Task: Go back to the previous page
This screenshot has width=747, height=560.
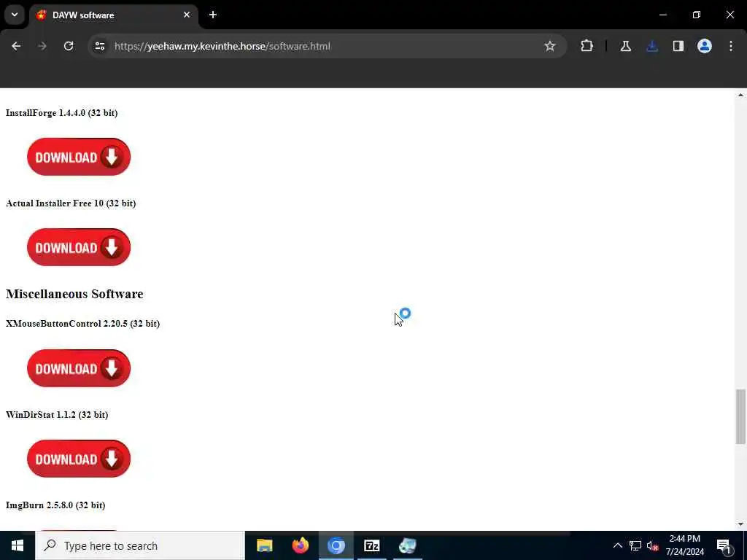Action: click(x=16, y=46)
